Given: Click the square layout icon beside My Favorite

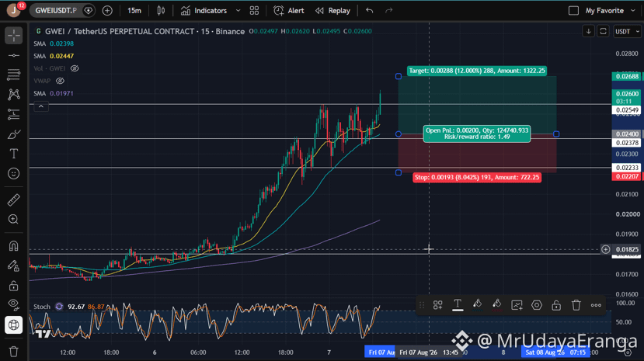Looking at the screenshot, I should (x=573, y=11).
